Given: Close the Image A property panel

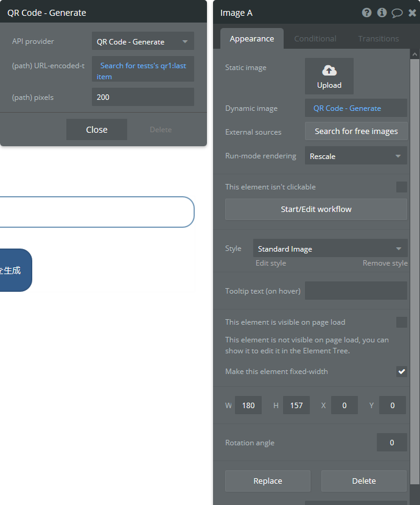Looking at the screenshot, I should 412,13.
